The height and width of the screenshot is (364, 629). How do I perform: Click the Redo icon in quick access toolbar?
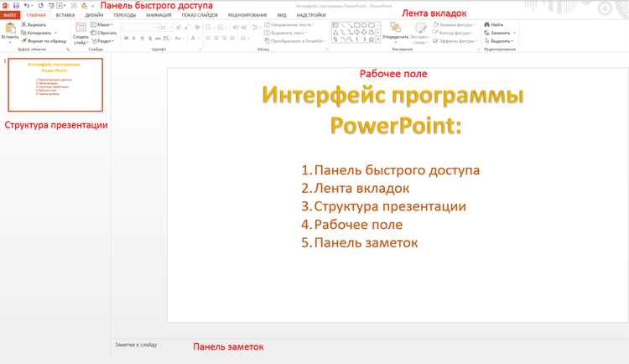click(x=40, y=6)
